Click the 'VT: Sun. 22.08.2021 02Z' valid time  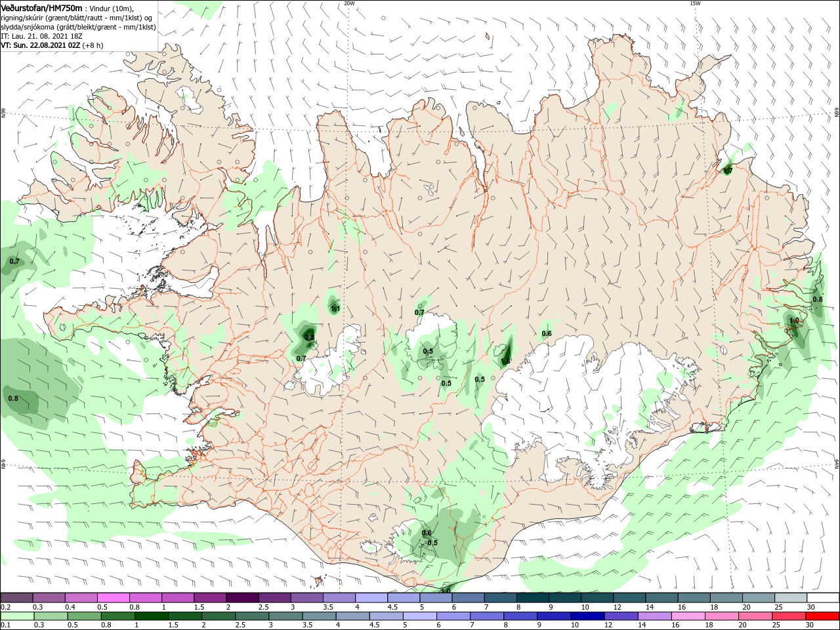(x=40, y=46)
